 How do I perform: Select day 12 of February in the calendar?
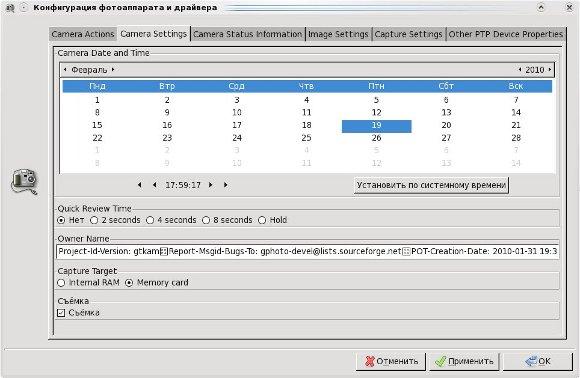click(x=377, y=112)
